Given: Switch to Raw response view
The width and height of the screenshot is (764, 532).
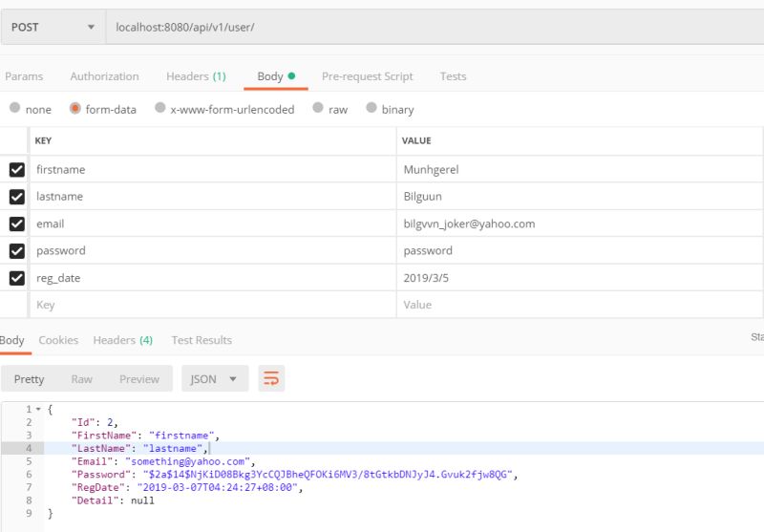Looking at the screenshot, I should coord(81,379).
